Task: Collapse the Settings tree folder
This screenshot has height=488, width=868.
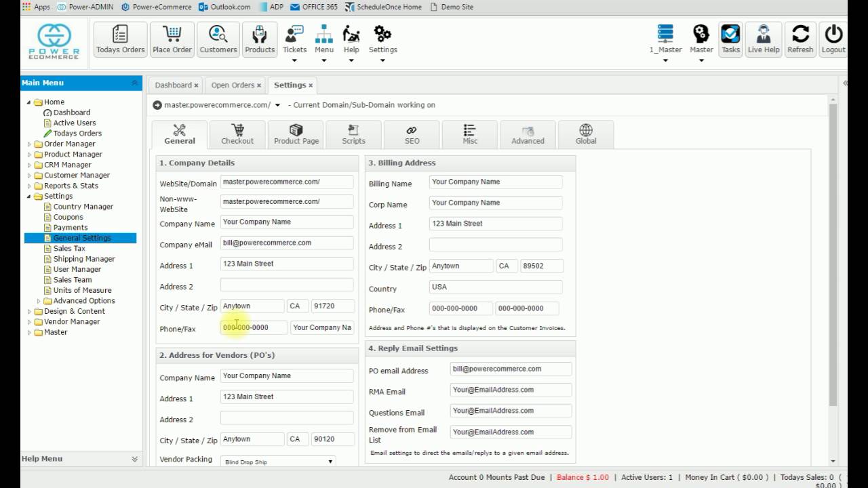Action: point(29,197)
